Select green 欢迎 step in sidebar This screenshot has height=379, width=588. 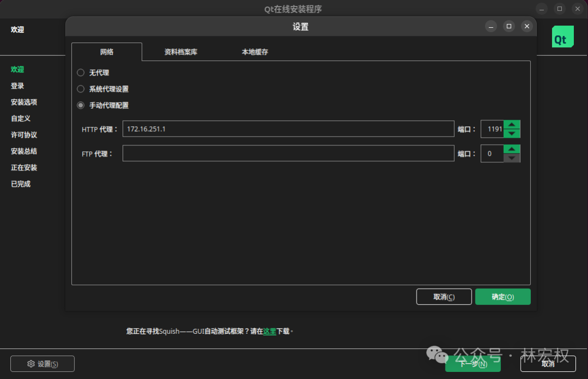[17, 69]
